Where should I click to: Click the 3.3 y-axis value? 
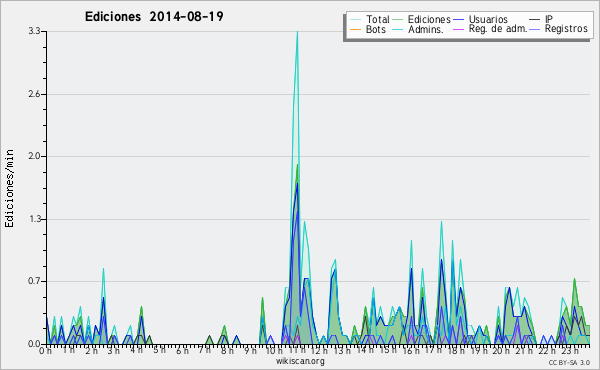click(34, 31)
